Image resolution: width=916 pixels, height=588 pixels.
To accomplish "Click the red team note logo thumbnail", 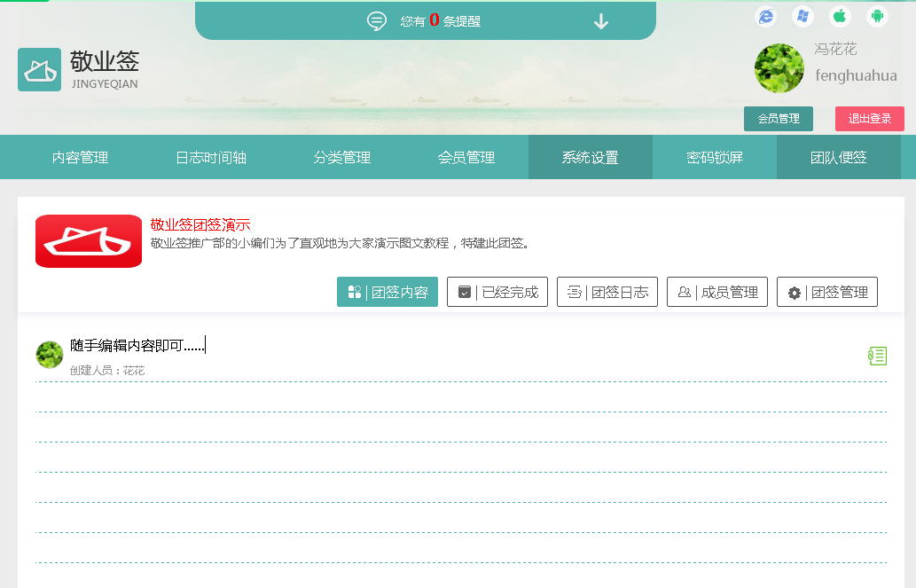I will coord(89,241).
